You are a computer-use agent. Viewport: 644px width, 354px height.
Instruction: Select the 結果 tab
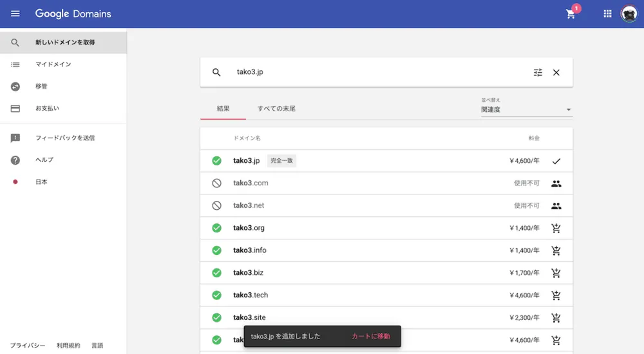(x=223, y=109)
